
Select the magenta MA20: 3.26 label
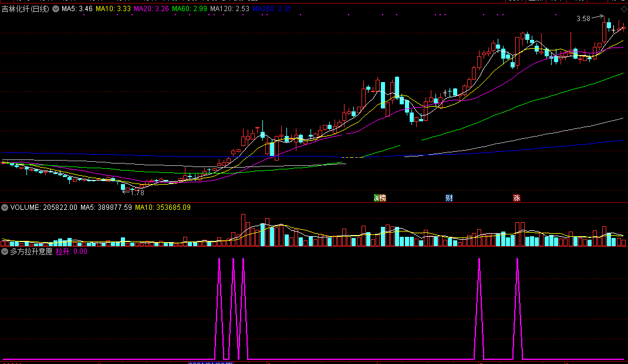[x=151, y=9]
